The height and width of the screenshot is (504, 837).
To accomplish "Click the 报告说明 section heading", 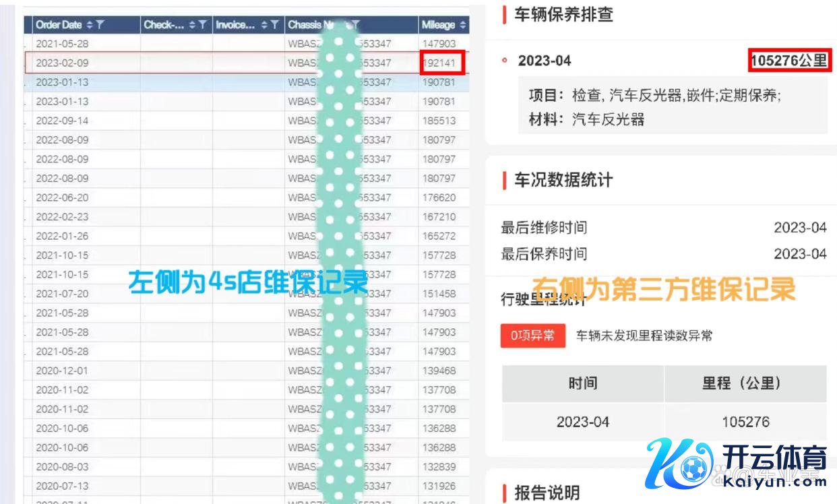I will click(547, 493).
